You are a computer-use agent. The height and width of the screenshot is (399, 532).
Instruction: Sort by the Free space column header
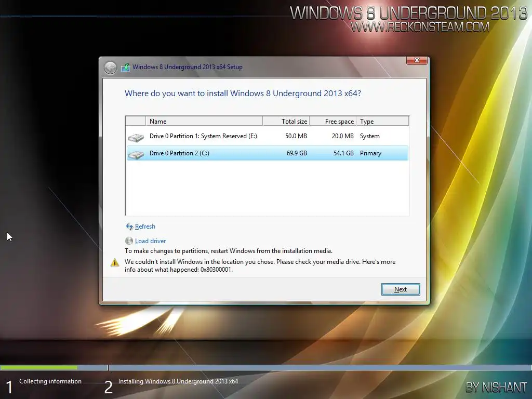point(333,121)
